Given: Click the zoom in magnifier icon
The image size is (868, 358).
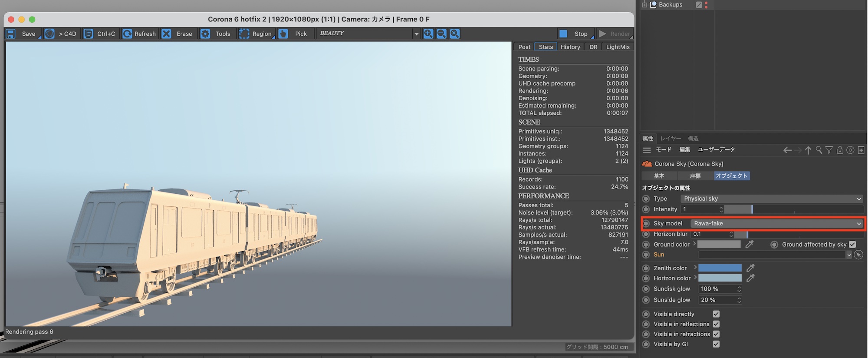Looking at the screenshot, I should [x=428, y=34].
